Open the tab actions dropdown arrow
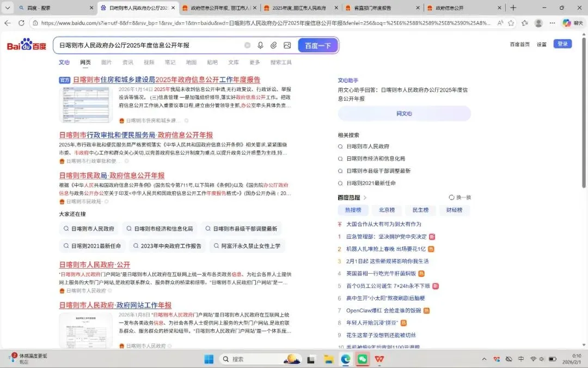588x368 pixels. (8, 8)
